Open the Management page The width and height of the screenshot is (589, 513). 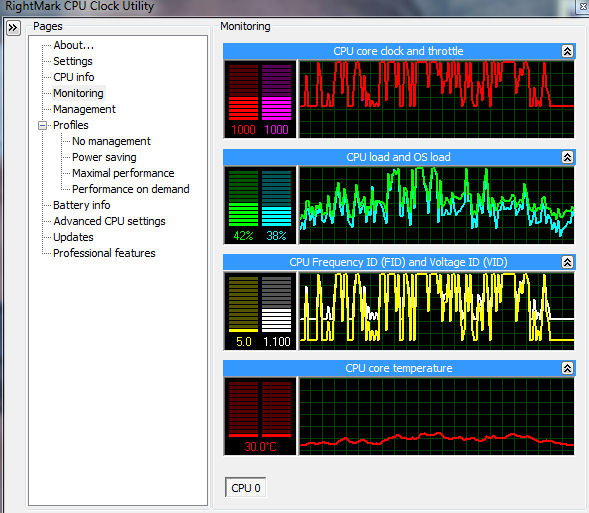84,109
